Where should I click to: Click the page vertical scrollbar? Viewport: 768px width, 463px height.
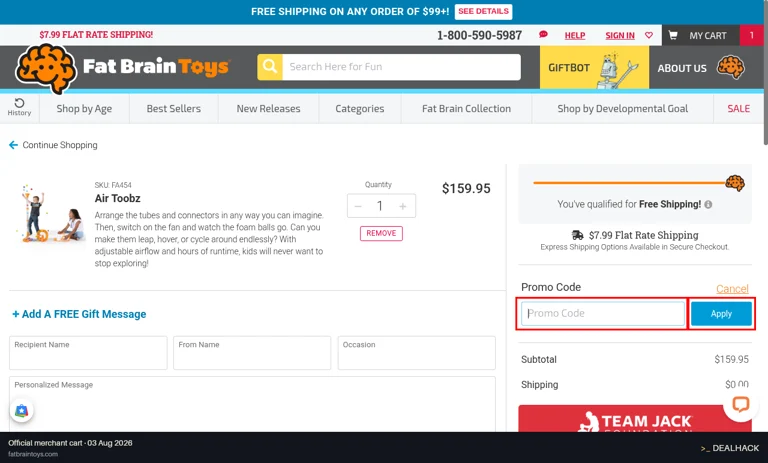pos(766,73)
